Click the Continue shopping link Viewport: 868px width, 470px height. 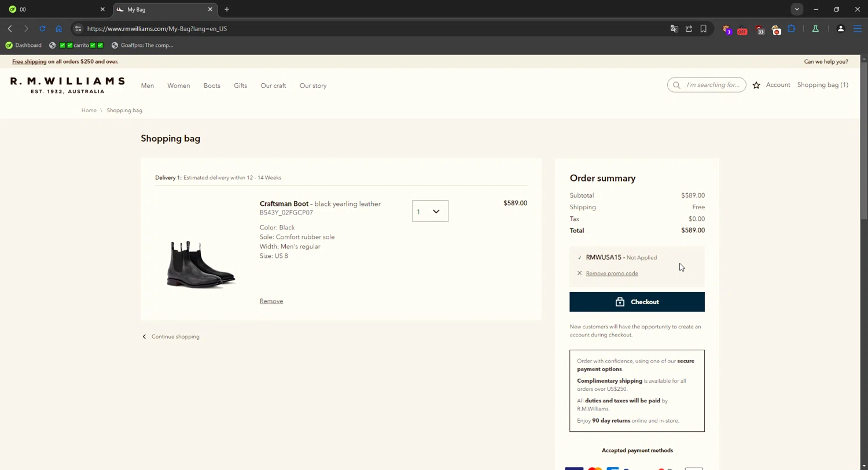175,336
